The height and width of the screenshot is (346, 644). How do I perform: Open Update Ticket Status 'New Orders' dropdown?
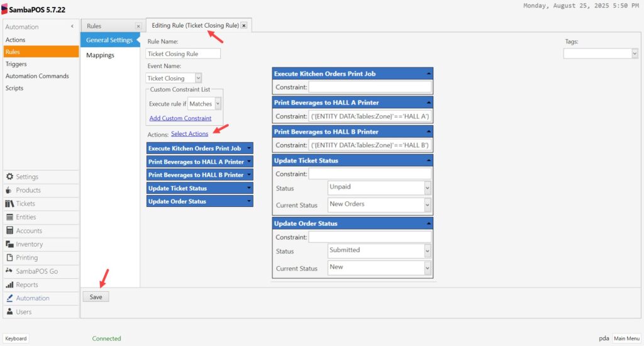click(427, 204)
